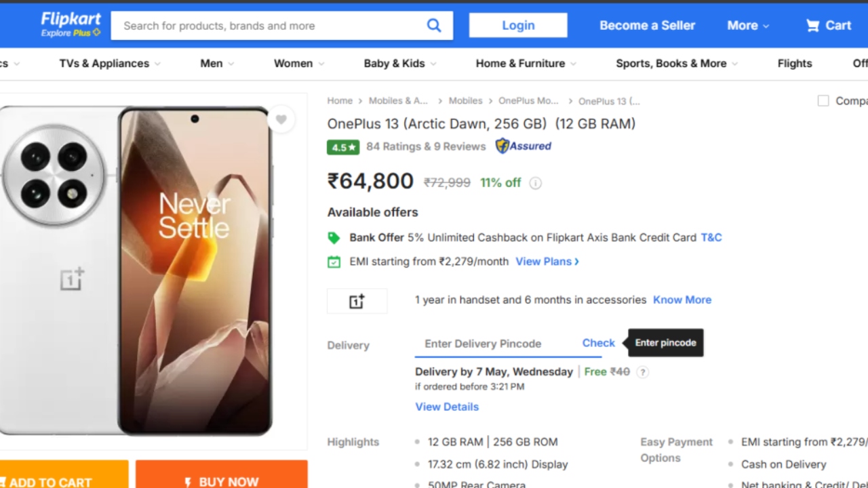
Task: Click the delivery charge help icon
Action: pos(643,372)
